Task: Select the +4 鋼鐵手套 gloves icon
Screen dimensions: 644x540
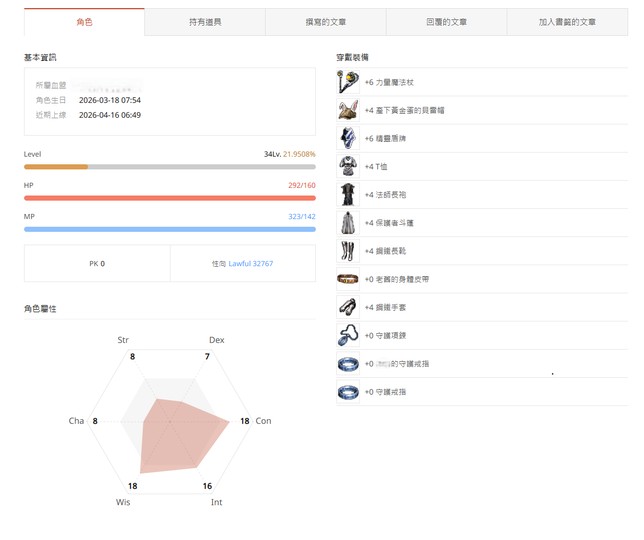Action: tap(347, 307)
